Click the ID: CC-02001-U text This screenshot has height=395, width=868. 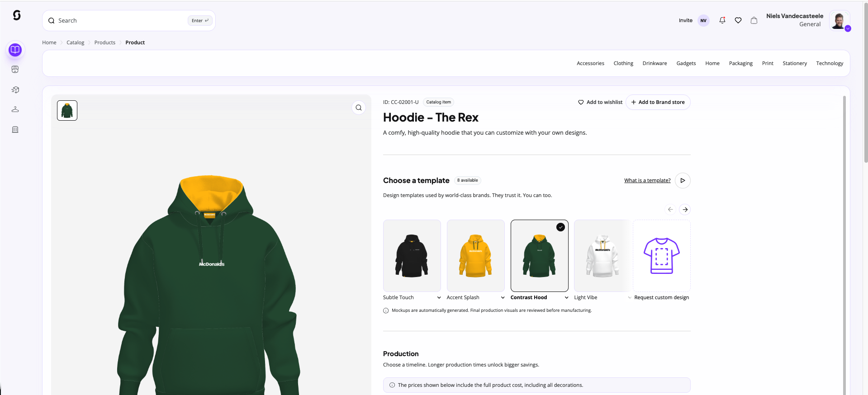coord(401,102)
